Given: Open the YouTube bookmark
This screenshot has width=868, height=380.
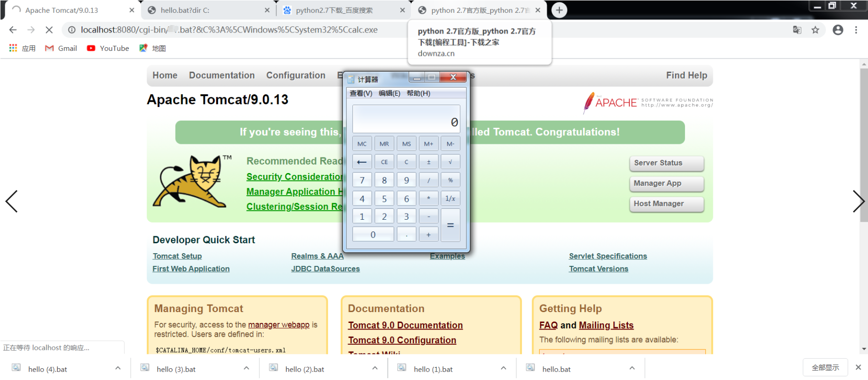Looking at the screenshot, I should pos(108,48).
